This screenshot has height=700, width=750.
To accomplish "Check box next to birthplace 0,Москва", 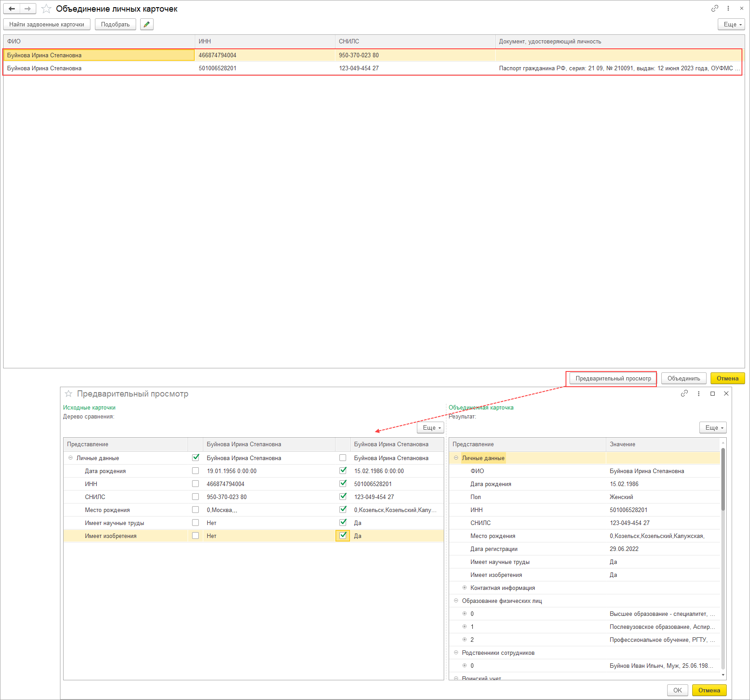I will (195, 509).
